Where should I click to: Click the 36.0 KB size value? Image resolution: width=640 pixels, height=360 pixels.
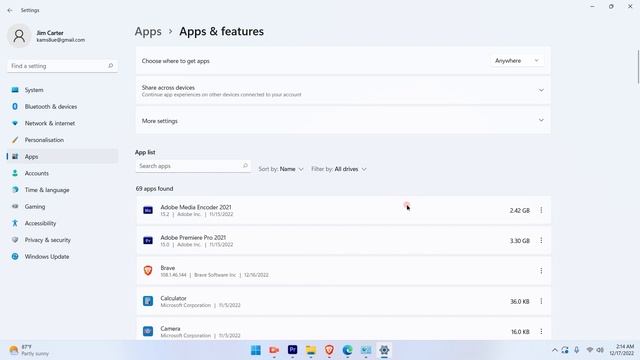pos(520,302)
